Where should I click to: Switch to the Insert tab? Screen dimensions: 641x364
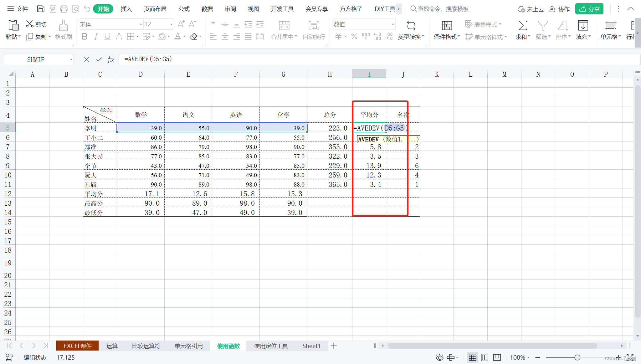[126, 9]
